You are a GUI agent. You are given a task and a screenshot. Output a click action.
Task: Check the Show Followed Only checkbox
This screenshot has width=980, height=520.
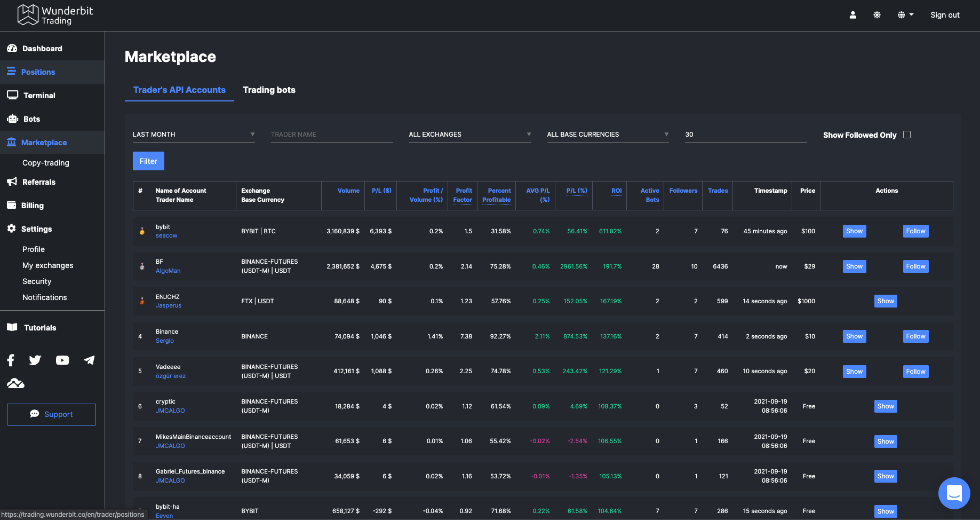coord(907,135)
